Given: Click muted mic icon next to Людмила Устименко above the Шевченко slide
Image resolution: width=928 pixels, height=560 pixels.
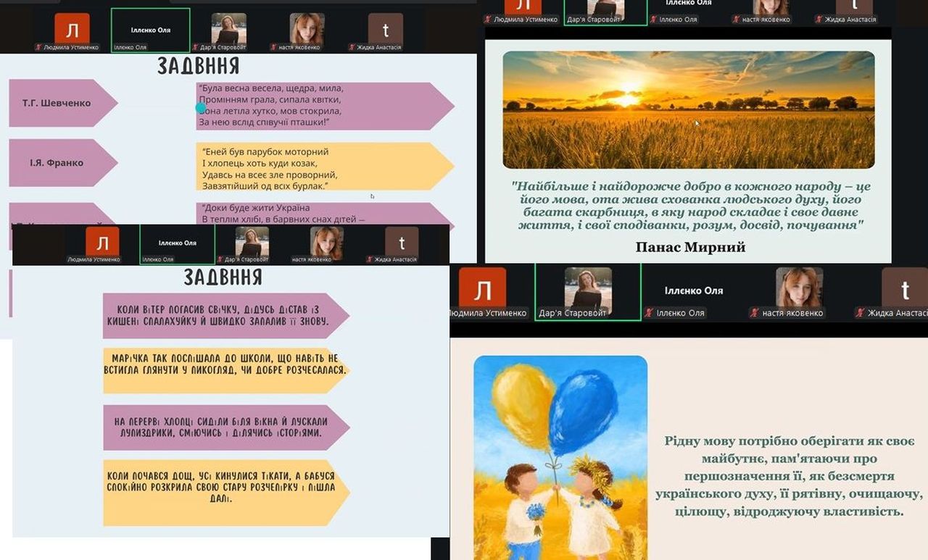Looking at the screenshot, I should coord(38,48).
